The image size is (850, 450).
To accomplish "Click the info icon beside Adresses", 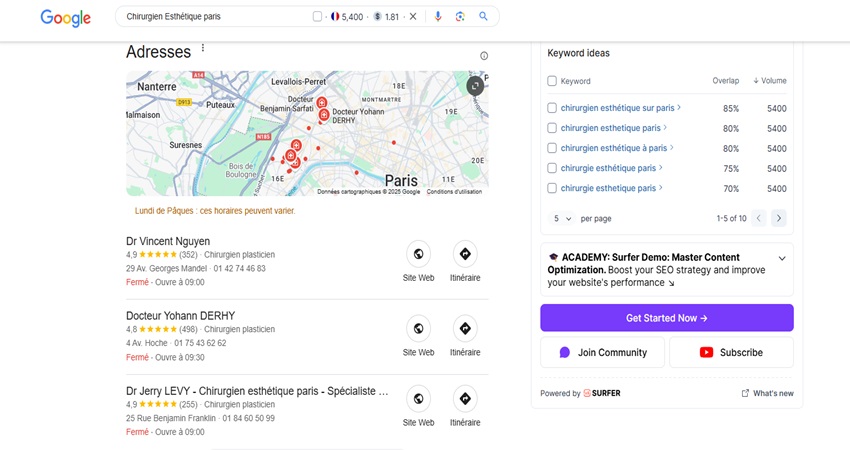I will point(484,56).
